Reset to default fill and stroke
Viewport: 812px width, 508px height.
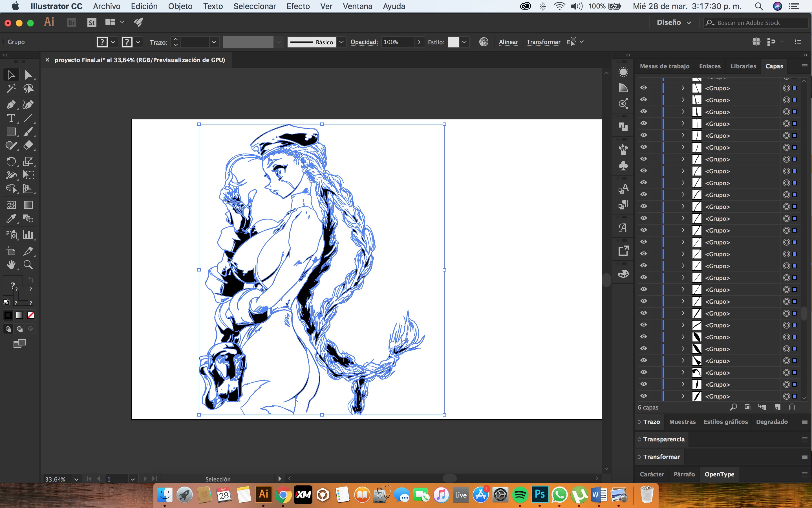(6, 302)
